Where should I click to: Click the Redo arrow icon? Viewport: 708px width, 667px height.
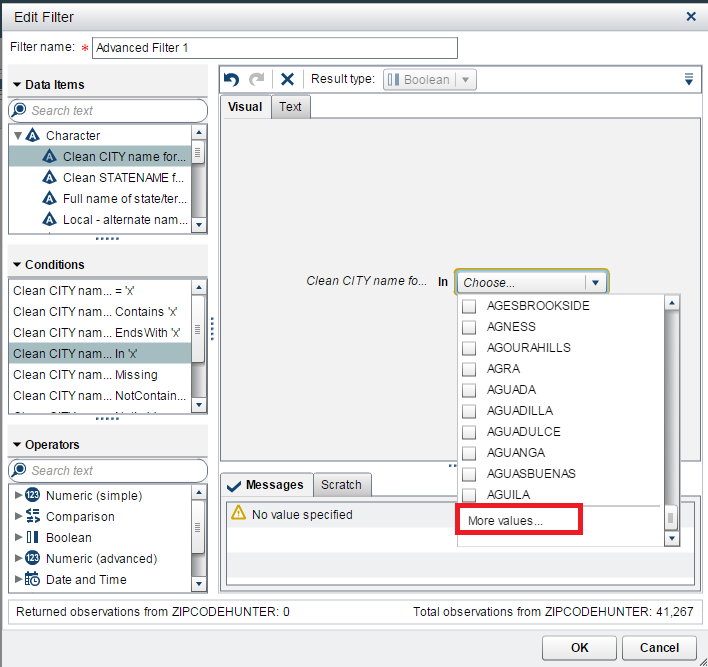click(257, 80)
